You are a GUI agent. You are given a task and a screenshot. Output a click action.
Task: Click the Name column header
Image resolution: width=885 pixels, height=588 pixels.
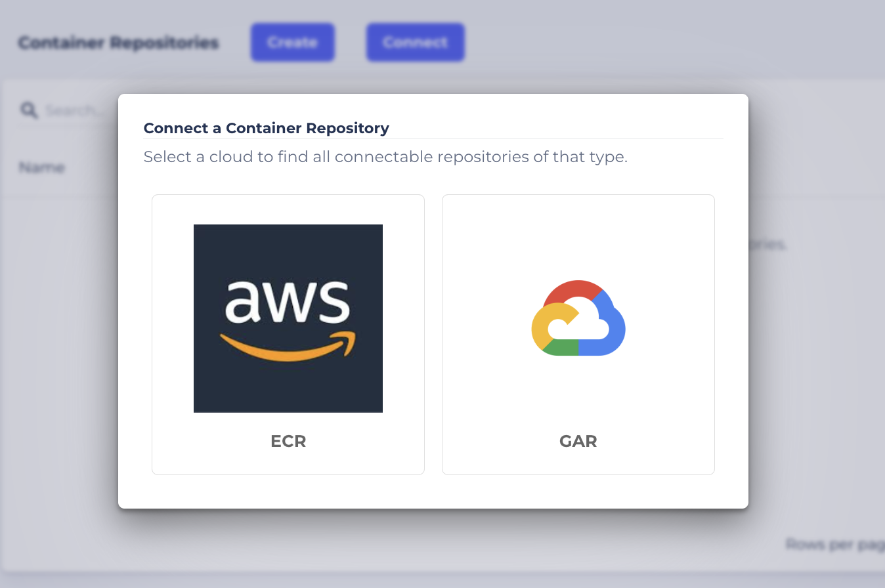coord(42,167)
